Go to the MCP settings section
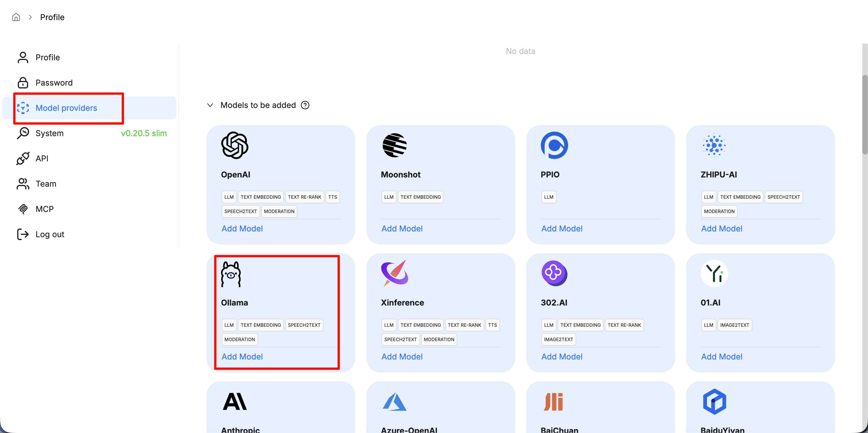Screen dimensions: 868x433 [x=44, y=209]
